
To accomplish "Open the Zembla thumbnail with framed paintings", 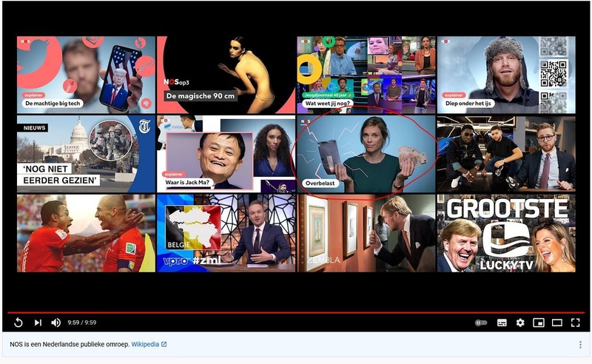I will point(366,233).
